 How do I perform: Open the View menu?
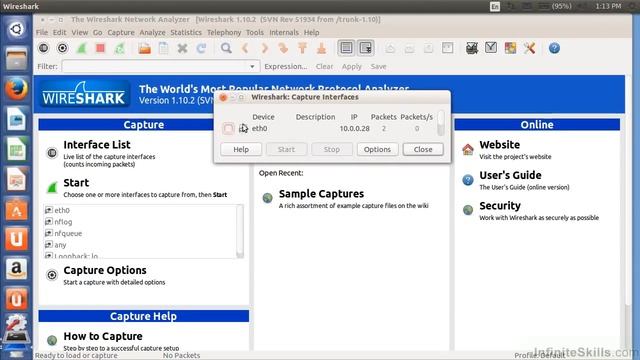[80, 32]
